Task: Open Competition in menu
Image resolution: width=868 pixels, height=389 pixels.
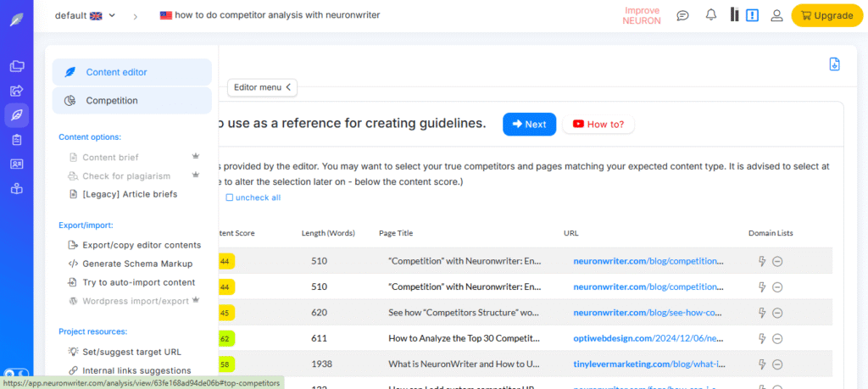Action: coord(131,101)
